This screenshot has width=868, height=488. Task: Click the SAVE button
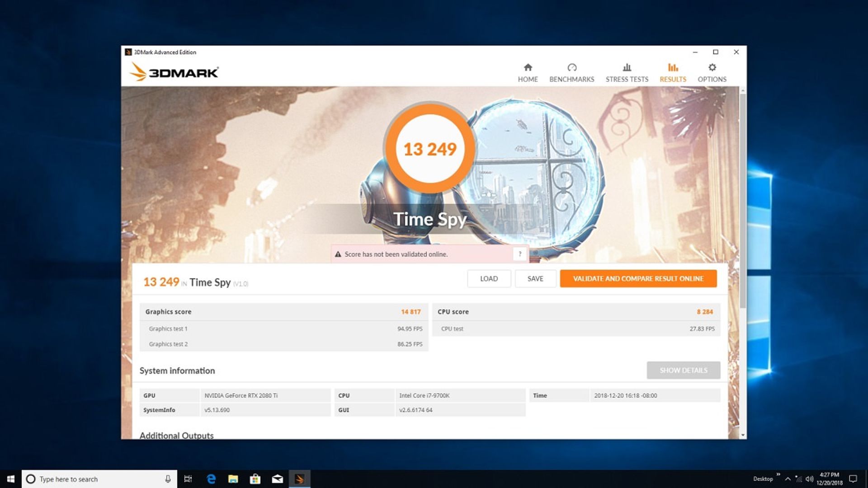535,278
